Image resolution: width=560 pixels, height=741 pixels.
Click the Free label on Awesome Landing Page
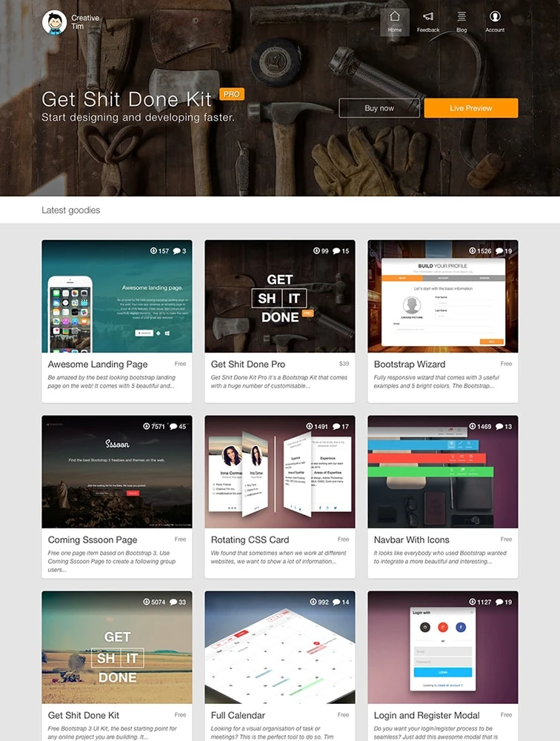(x=180, y=364)
